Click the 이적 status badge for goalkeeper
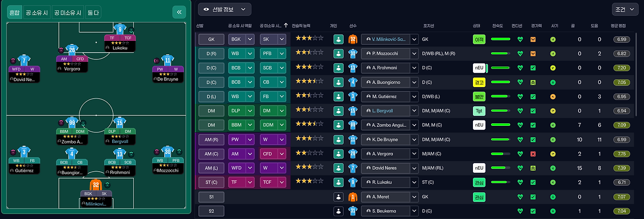 point(479,39)
